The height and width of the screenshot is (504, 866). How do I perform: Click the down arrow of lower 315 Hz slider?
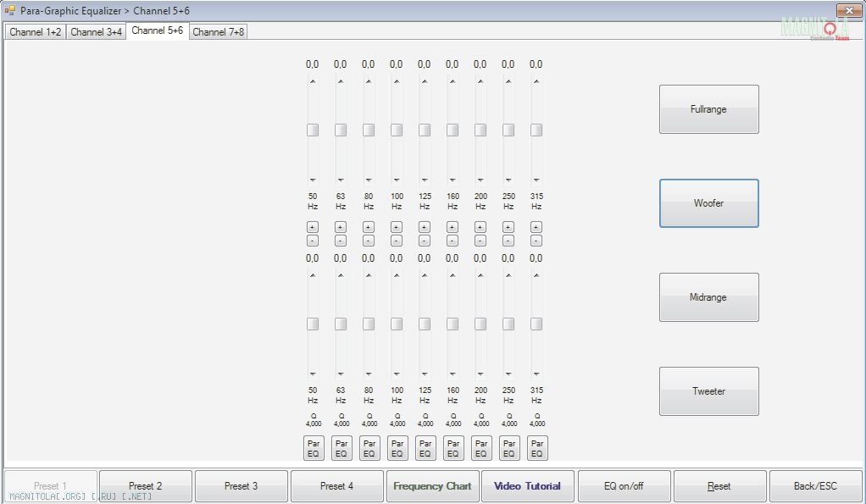pos(536,374)
